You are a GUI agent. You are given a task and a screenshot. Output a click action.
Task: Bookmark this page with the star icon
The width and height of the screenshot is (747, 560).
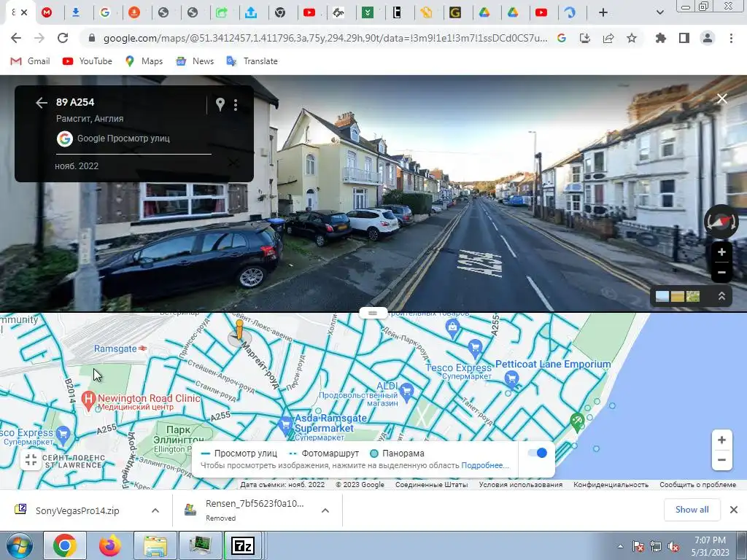(631, 38)
